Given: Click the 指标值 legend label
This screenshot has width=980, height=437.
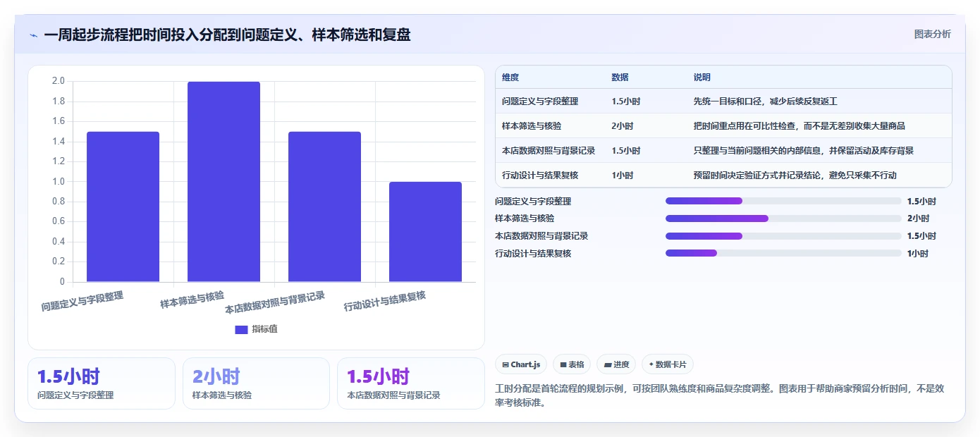Looking at the screenshot, I should [x=264, y=329].
